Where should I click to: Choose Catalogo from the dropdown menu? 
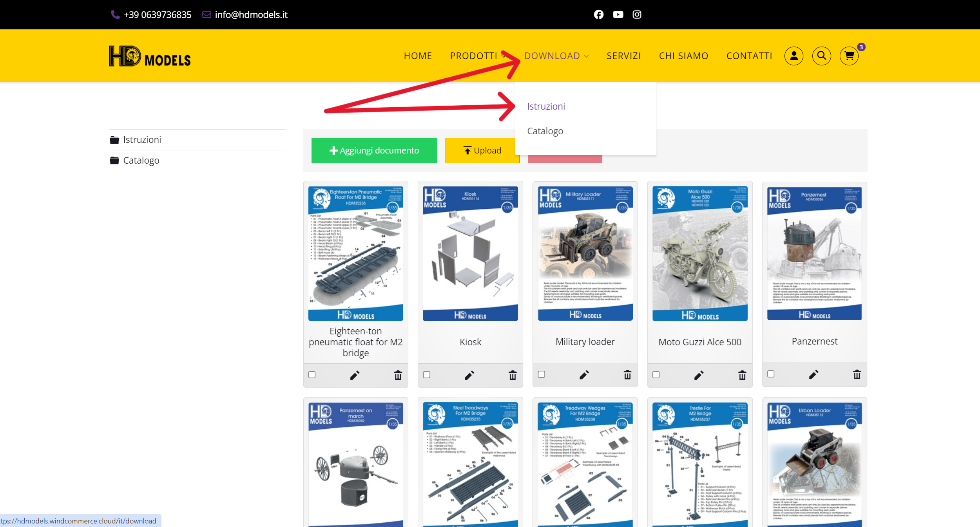[x=545, y=131]
